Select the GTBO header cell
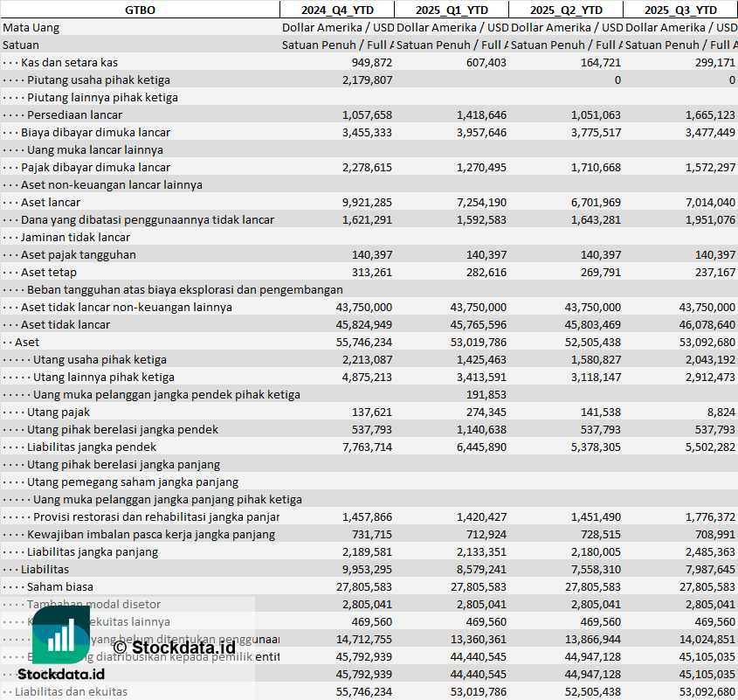 [140, 10]
